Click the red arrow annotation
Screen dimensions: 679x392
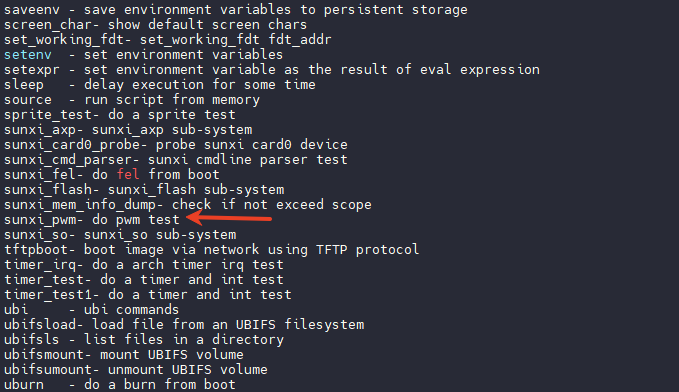click(229, 218)
